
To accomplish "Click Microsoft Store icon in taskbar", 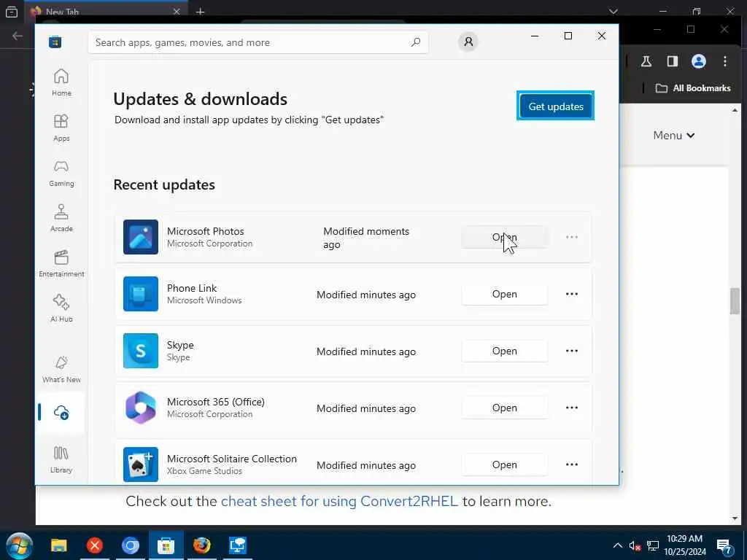I will click(x=166, y=545).
